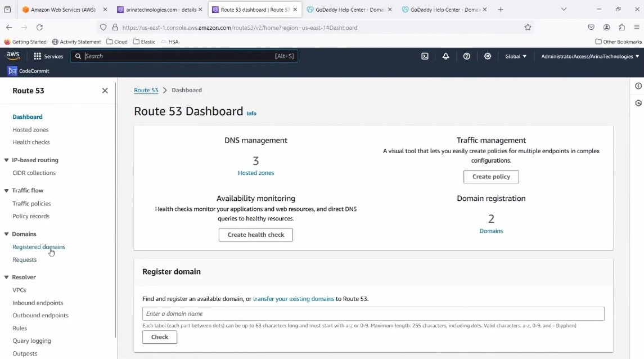Select Hosted zones in the sidebar
644x359 pixels.
click(31, 129)
